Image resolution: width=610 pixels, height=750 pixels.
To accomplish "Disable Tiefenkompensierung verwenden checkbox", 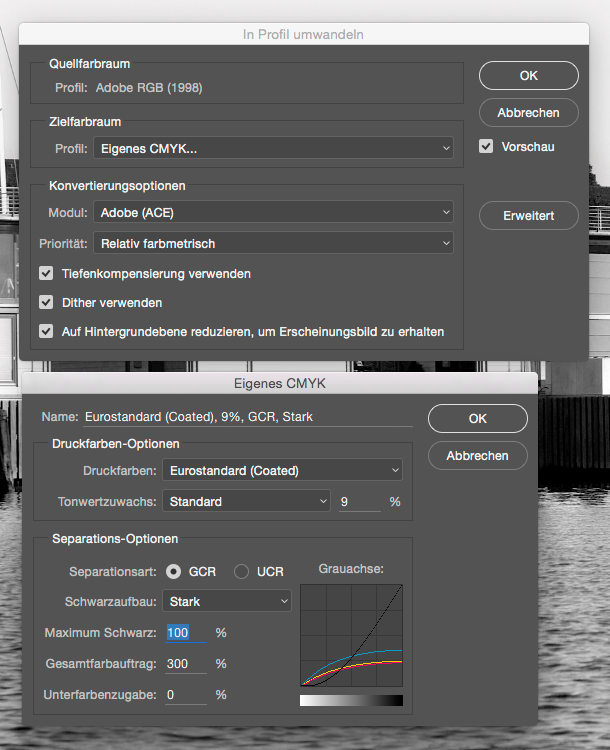I will 46,273.
